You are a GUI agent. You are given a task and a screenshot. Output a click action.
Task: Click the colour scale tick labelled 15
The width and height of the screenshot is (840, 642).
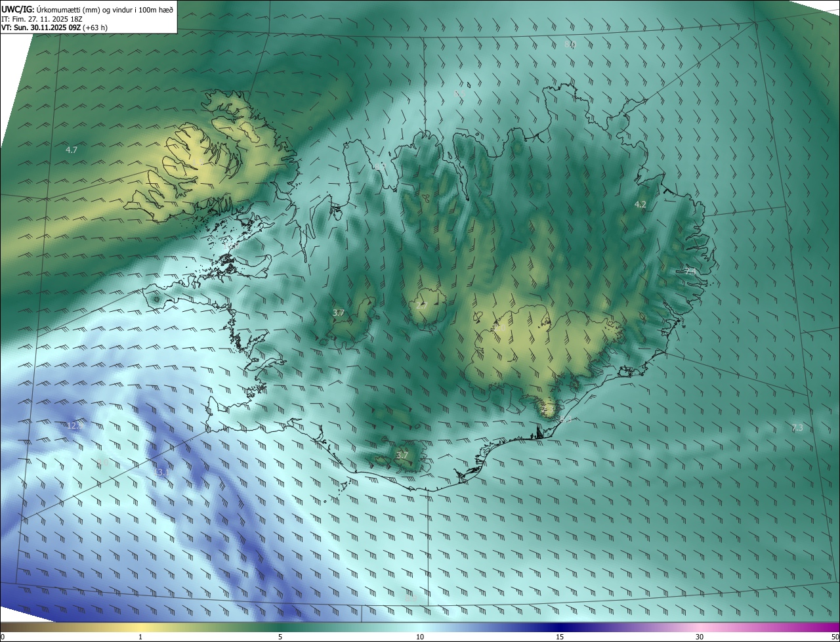(560, 637)
